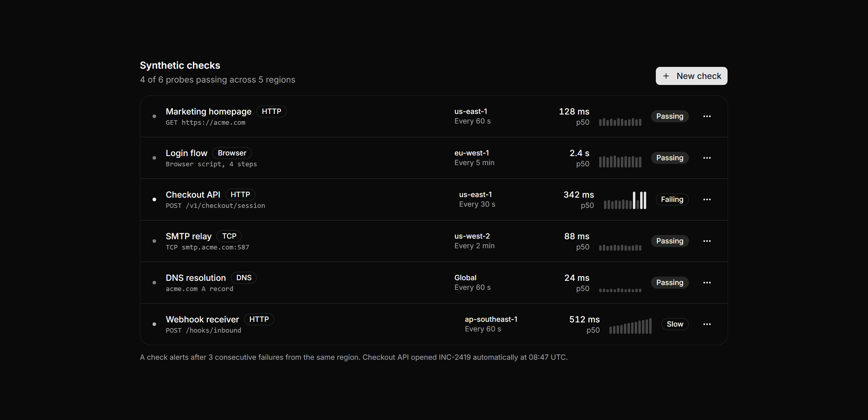Select the Browser type tag on Login flow
The height and width of the screenshot is (420, 868).
232,153
